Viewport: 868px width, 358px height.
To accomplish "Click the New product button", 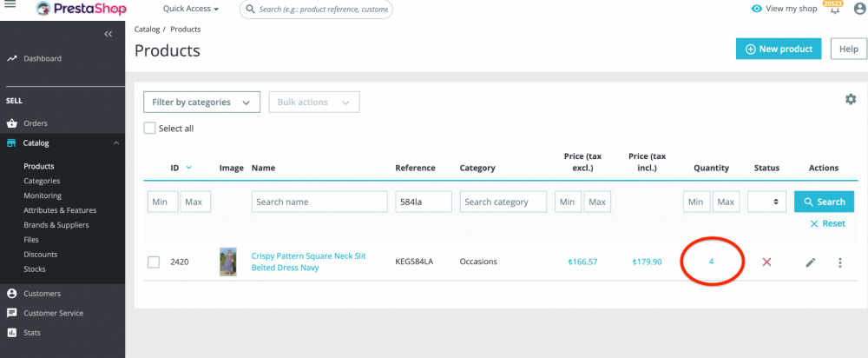I will point(778,49).
